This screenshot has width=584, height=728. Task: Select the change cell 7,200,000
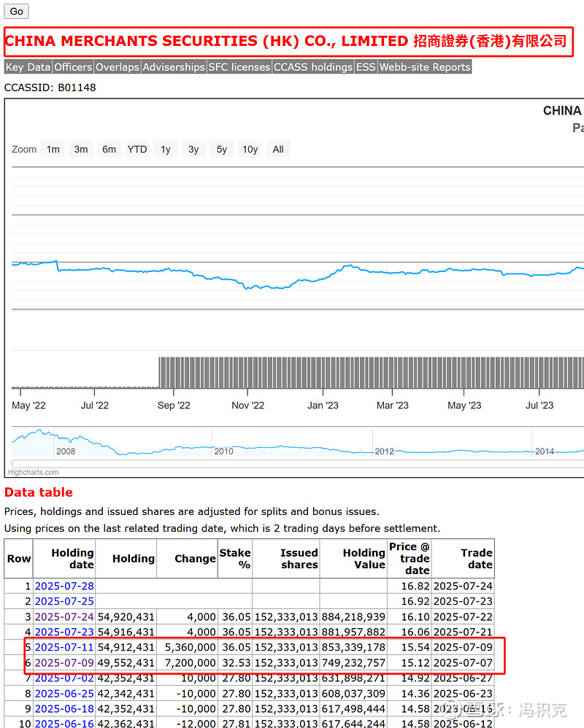pyautogui.click(x=187, y=662)
